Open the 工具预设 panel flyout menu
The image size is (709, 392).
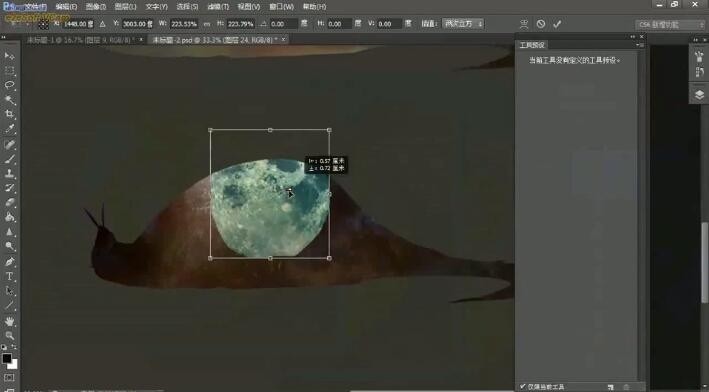(x=639, y=45)
